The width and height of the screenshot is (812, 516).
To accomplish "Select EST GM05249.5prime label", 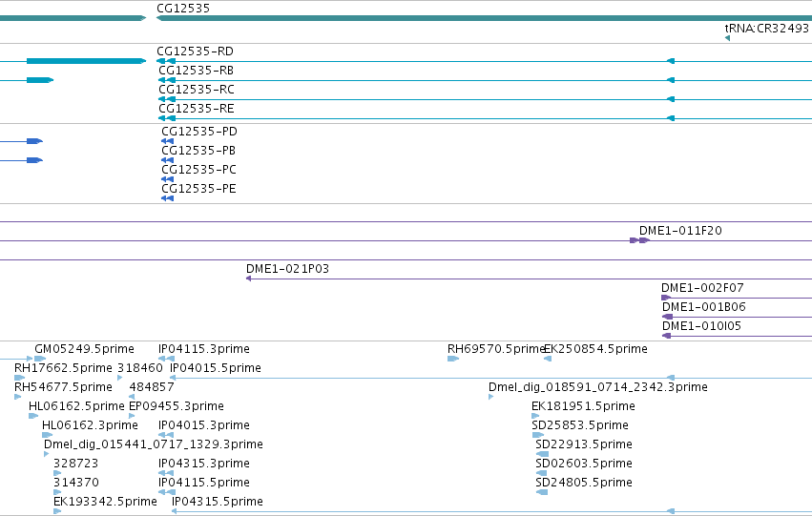I will (84, 349).
